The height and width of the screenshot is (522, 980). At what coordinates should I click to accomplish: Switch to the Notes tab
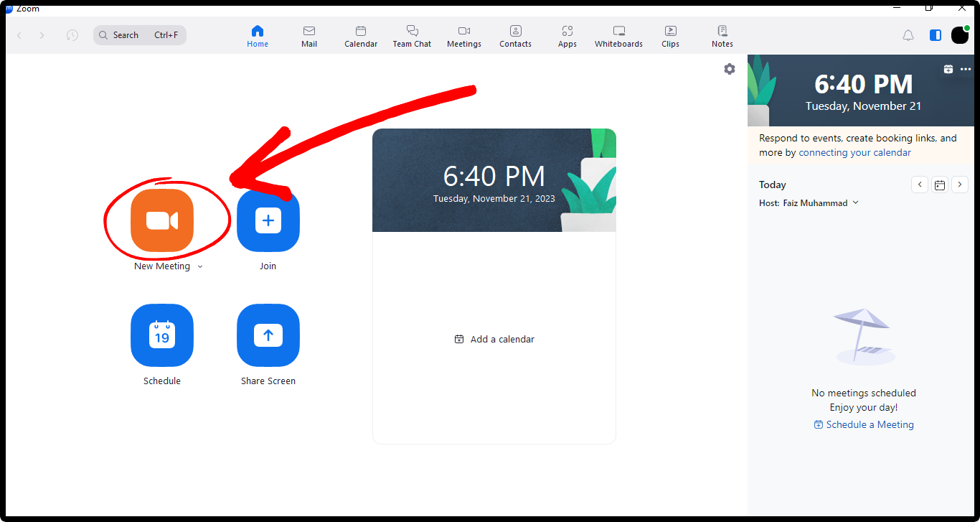722,36
